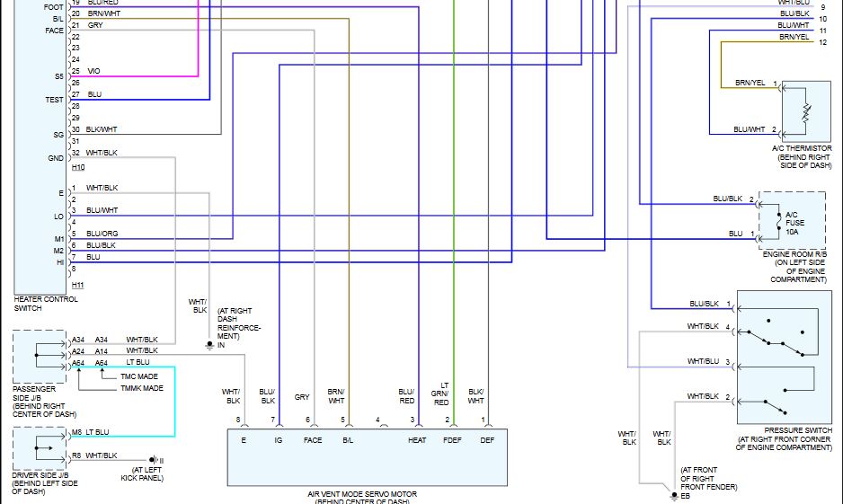843x504 pixels.
Task: Click the GND terminal label on heater switch
Action: (56, 158)
